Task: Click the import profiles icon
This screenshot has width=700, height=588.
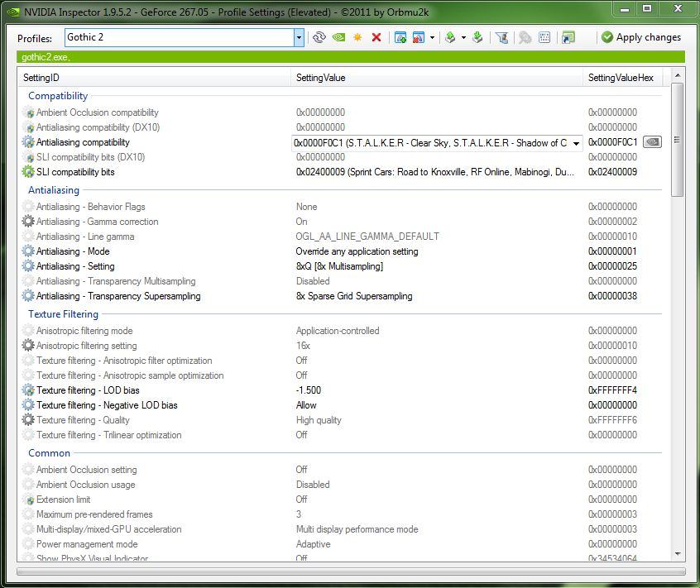Action: 477,37
